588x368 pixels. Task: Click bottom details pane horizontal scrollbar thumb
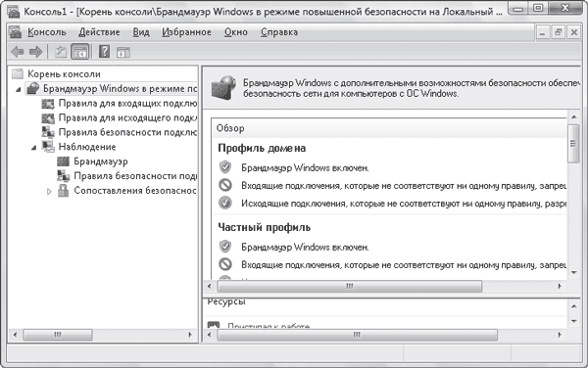pos(357,335)
